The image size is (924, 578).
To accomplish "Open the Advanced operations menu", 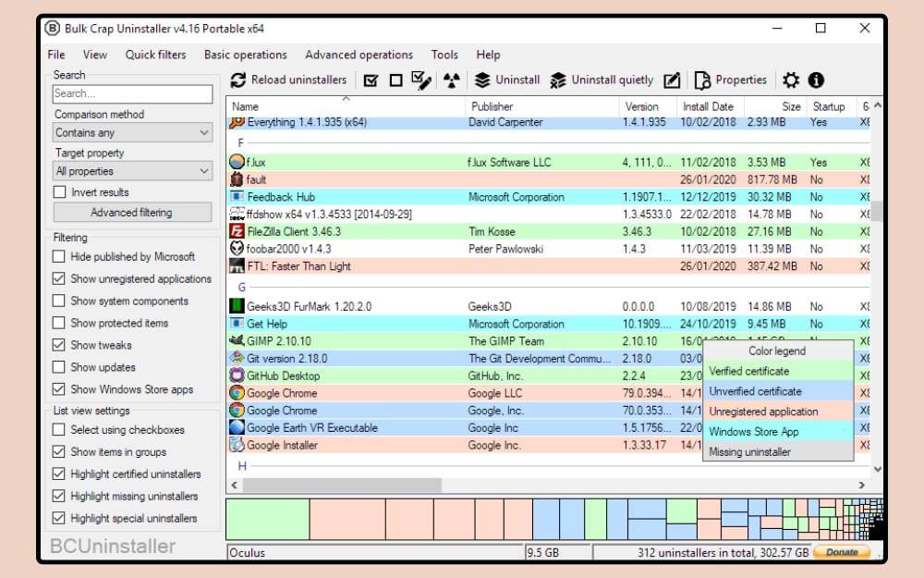I will pyautogui.click(x=359, y=55).
